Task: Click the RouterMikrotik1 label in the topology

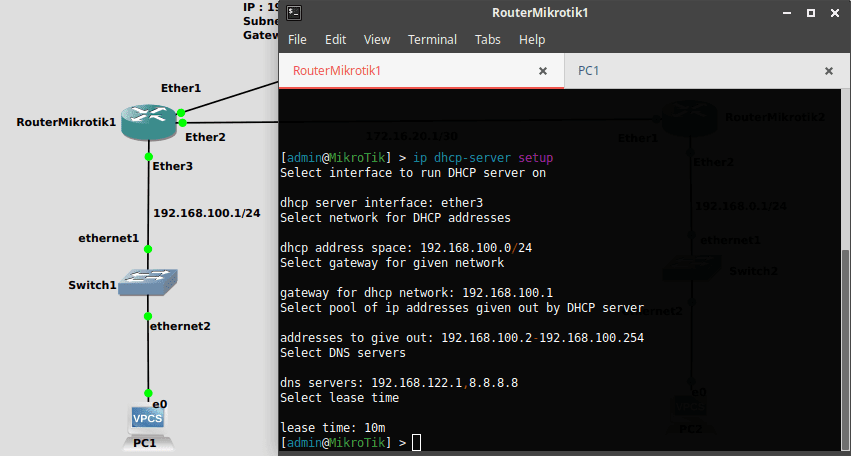Action: [x=66, y=122]
